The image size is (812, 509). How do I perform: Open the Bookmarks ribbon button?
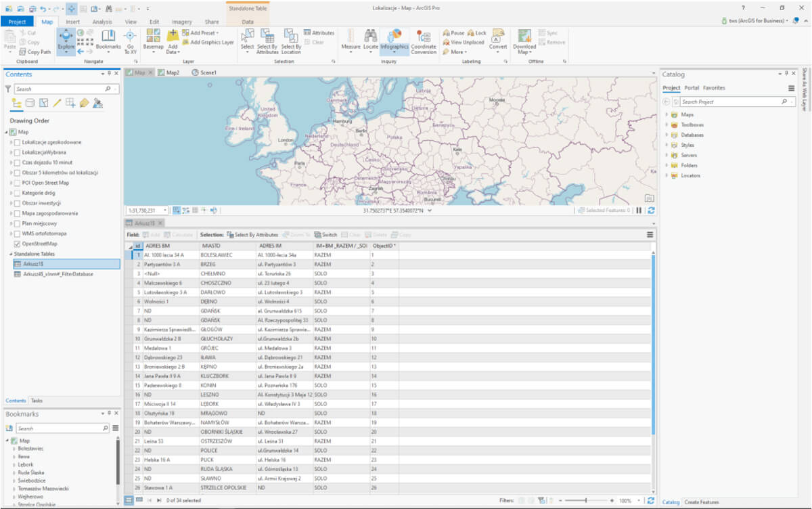(x=108, y=41)
